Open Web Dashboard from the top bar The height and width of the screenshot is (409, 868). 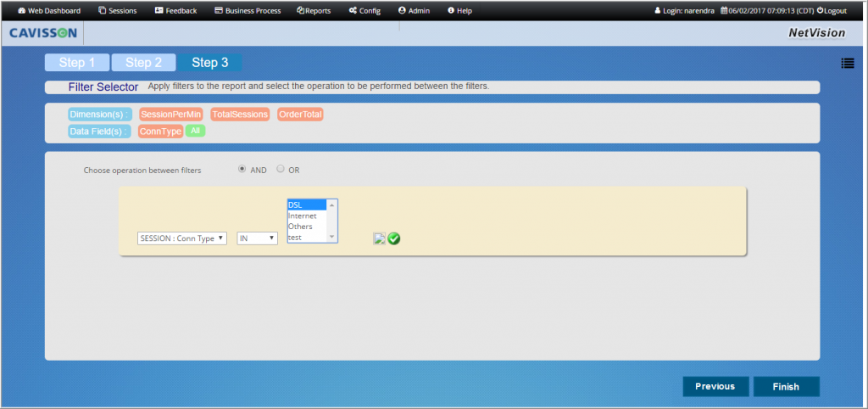point(49,11)
